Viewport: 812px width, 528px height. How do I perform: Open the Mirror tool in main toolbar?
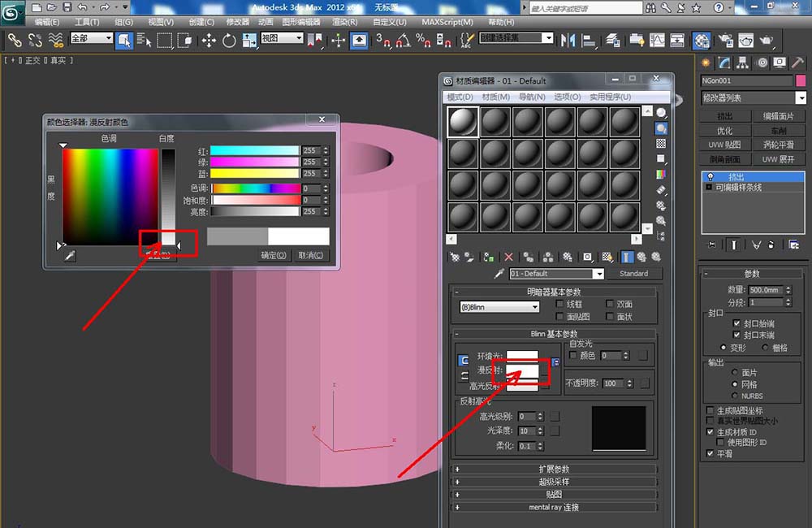pos(568,41)
